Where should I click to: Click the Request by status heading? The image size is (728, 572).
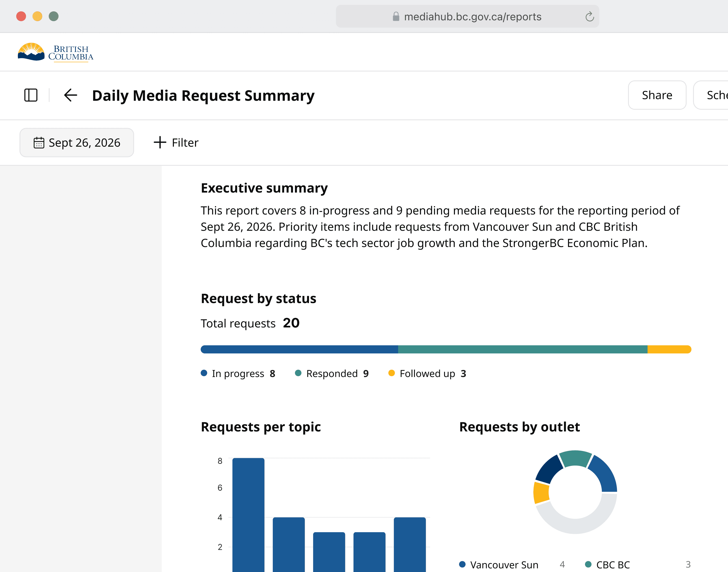coord(259,298)
